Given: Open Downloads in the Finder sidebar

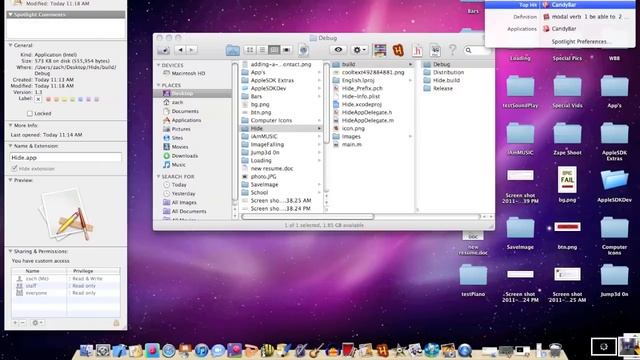Looking at the screenshot, I should point(184,156).
